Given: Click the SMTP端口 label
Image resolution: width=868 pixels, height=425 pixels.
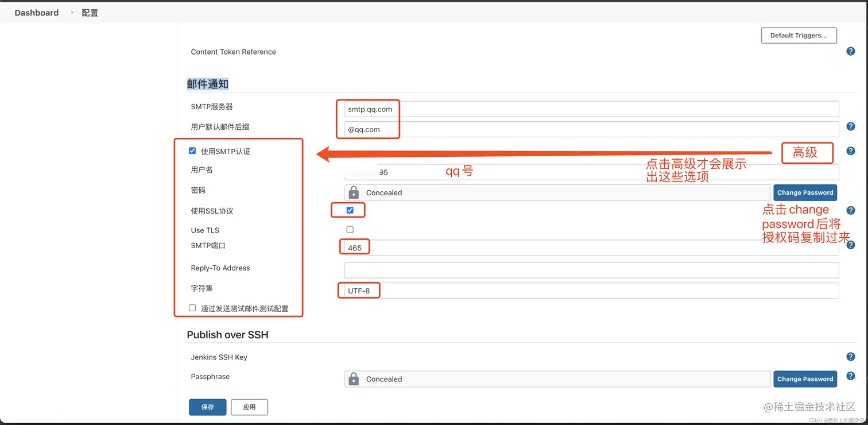Looking at the screenshot, I should coord(208,245).
